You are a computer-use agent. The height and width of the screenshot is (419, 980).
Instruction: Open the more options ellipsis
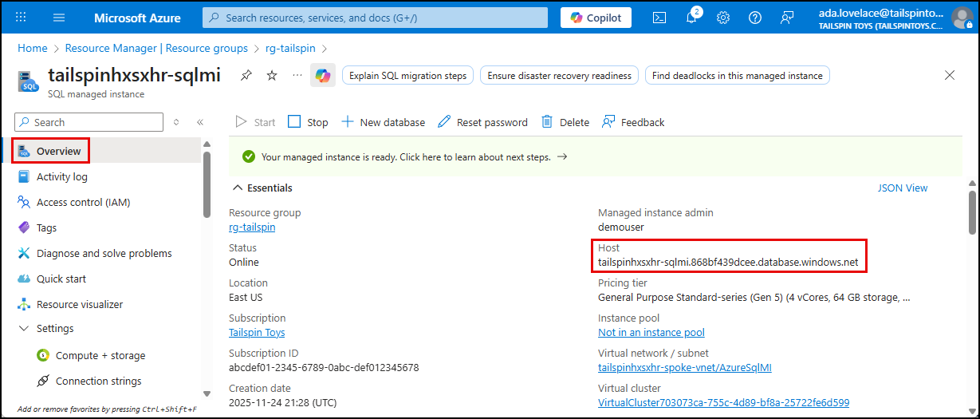(297, 75)
